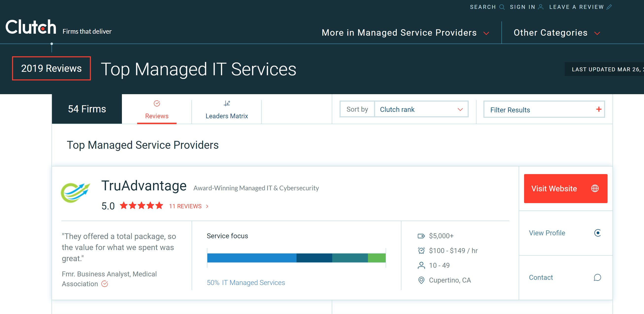Click the TruAdvantage company name
The width and height of the screenshot is (644, 314).
(x=144, y=186)
